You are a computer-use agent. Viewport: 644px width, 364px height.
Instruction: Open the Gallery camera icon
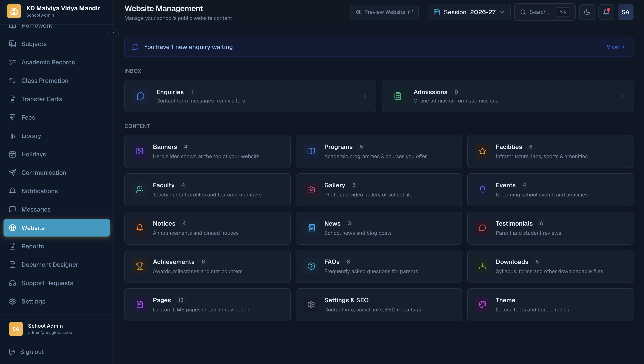[x=311, y=189]
